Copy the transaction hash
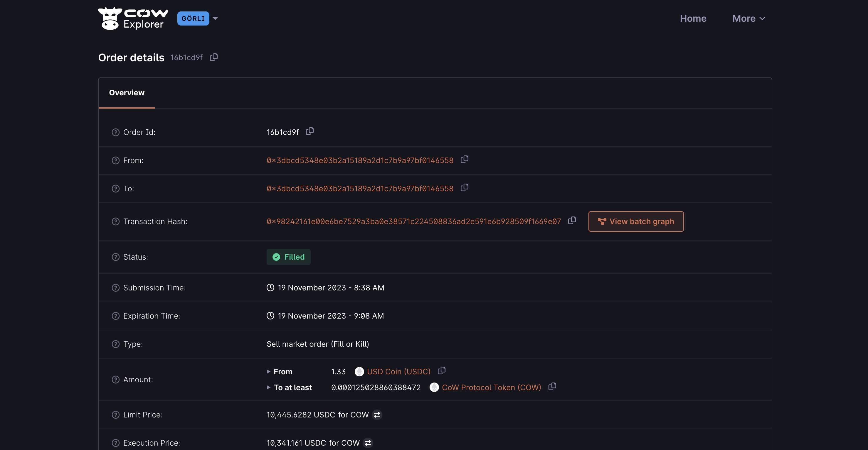 (x=572, y=221)
